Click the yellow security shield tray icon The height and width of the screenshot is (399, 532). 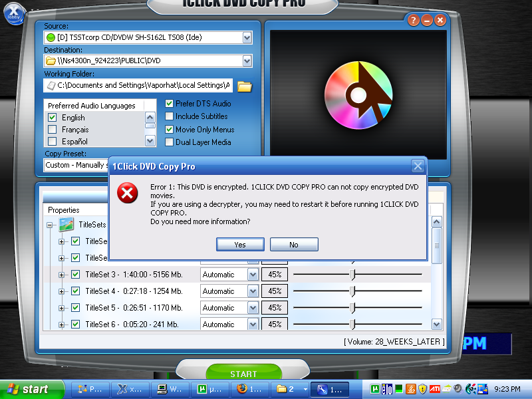click(x=422, y=389)
